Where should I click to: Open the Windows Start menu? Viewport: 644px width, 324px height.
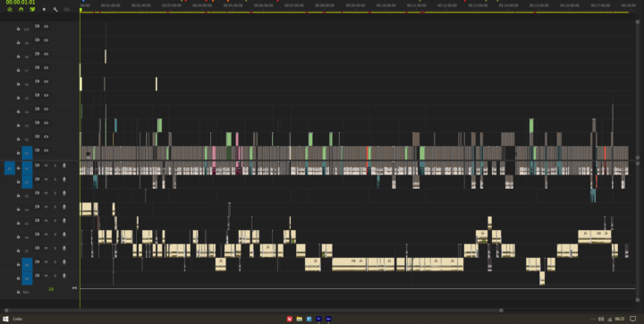5,319
